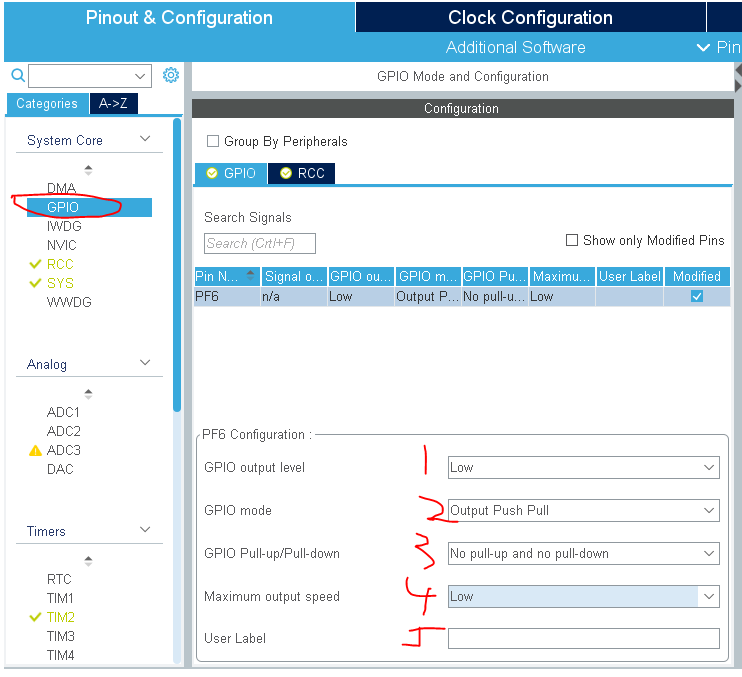Switch to Clock Configuration tab
This screenshot has height=677, width=742.
click(x=530, y=18)
